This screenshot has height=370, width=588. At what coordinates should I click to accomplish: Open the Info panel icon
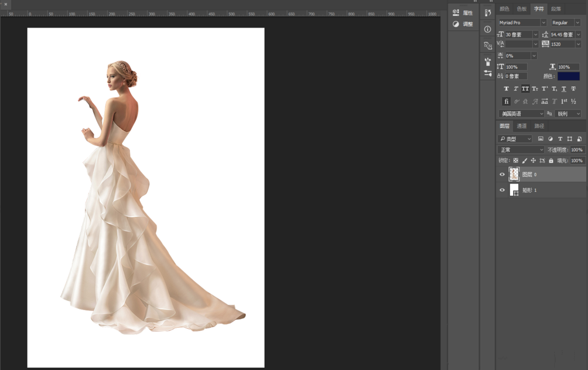click(488, 29)
